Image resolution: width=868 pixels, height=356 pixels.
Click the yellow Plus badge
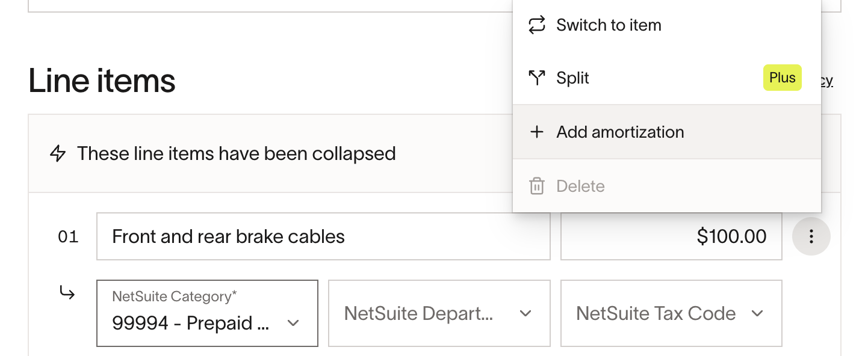tap(782, 78)
